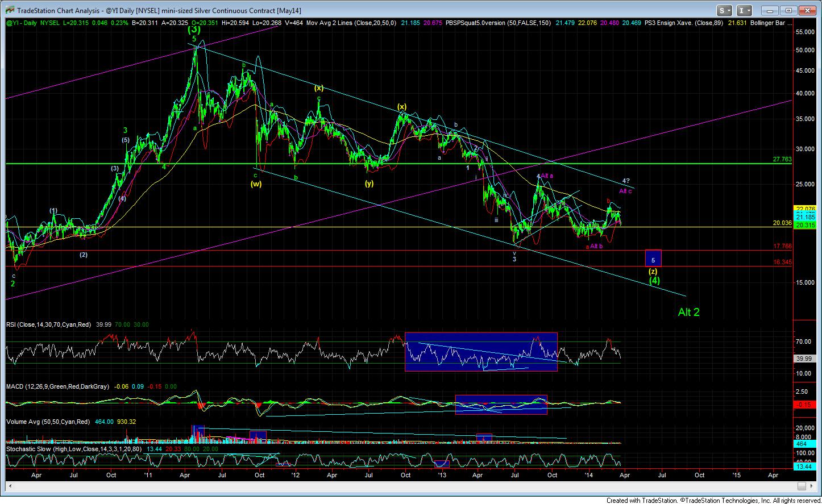Close the Chart Analysis window
This screenshot has width=822, height=504.
(806, 10)
